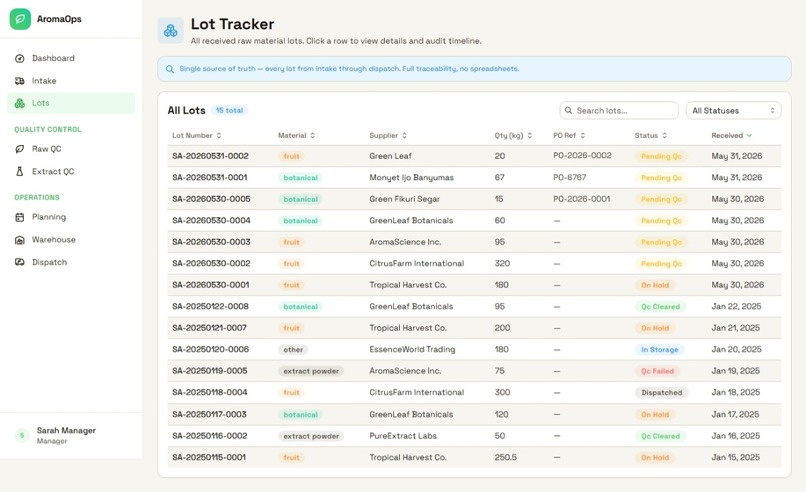Sort by Lot Number column
This screenshot has height=492, width=806.
tap(196, 135)
